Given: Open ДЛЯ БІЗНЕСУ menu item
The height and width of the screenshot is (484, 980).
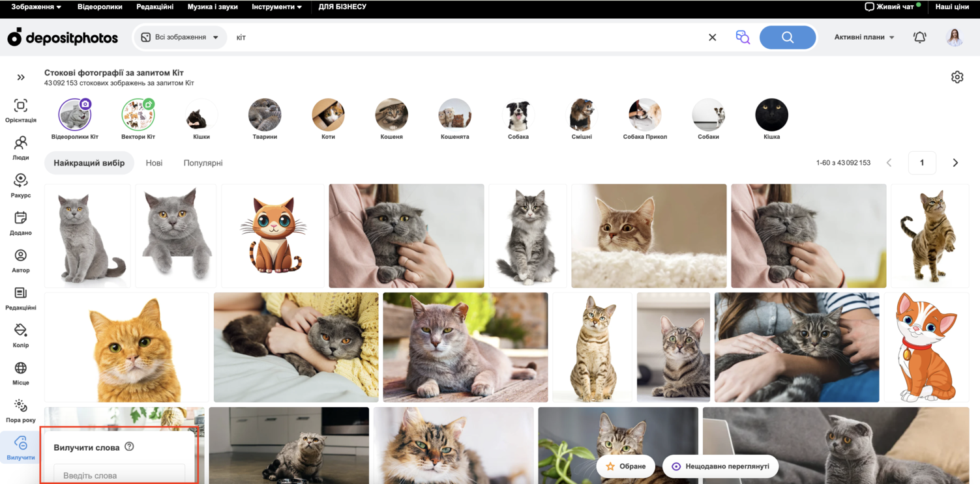Looking at the screenshot, I should click(x=342, y=7).
